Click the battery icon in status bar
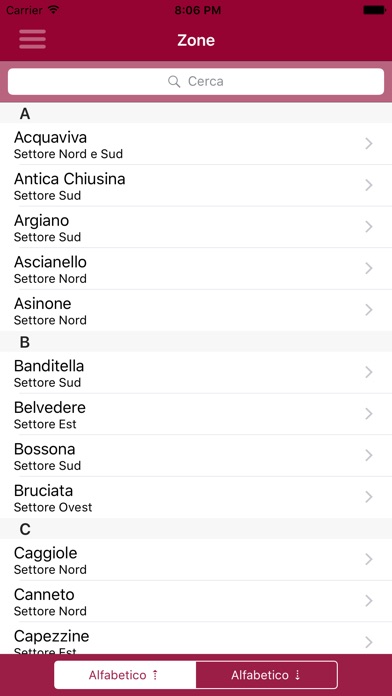Screen dimensions: 392x696 (x=374, y=10)
